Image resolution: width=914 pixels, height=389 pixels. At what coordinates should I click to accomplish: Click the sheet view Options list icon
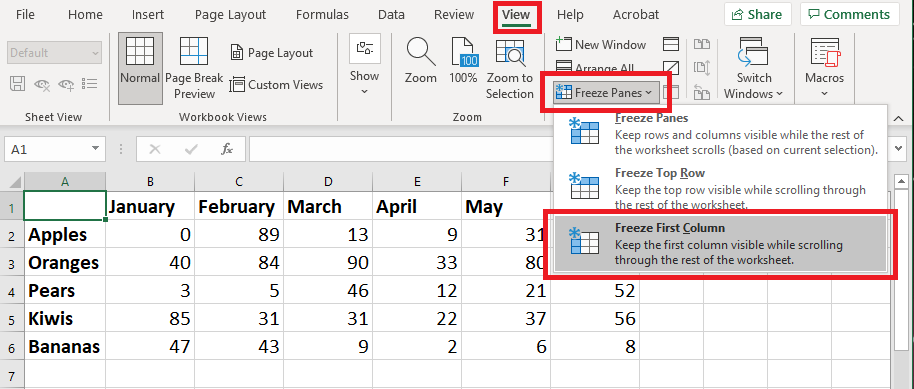click(89, 84)
